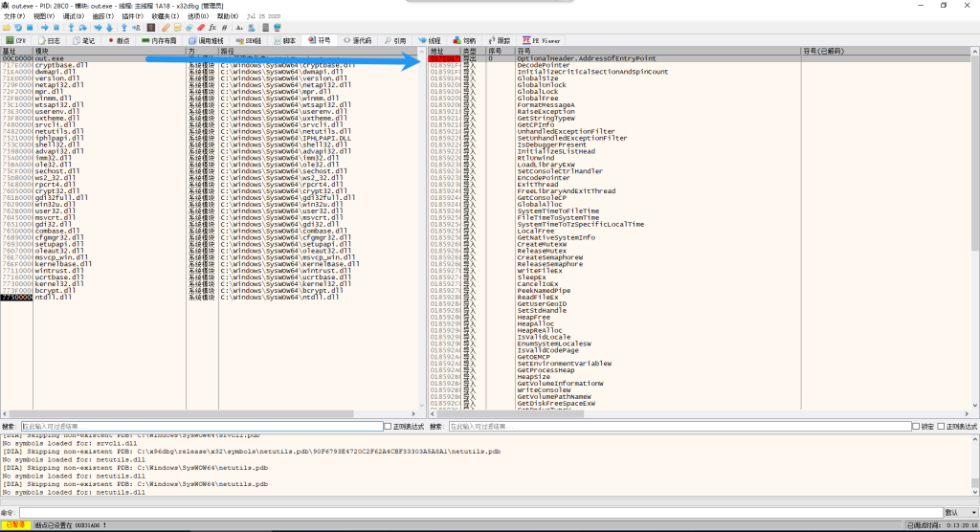Image resolution: width=980 pixels, height=532 pixels.
Task: Click the Step Over icon
Action: (82, 28)
